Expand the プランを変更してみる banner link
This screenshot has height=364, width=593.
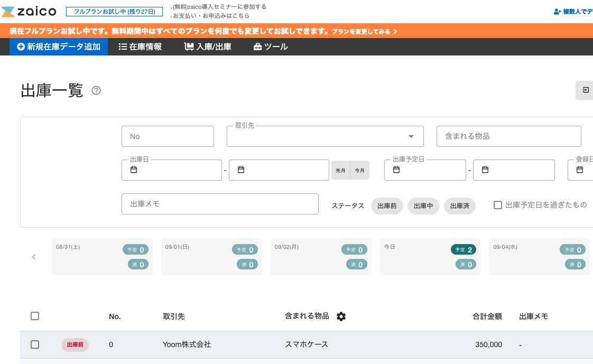(364, 32)
